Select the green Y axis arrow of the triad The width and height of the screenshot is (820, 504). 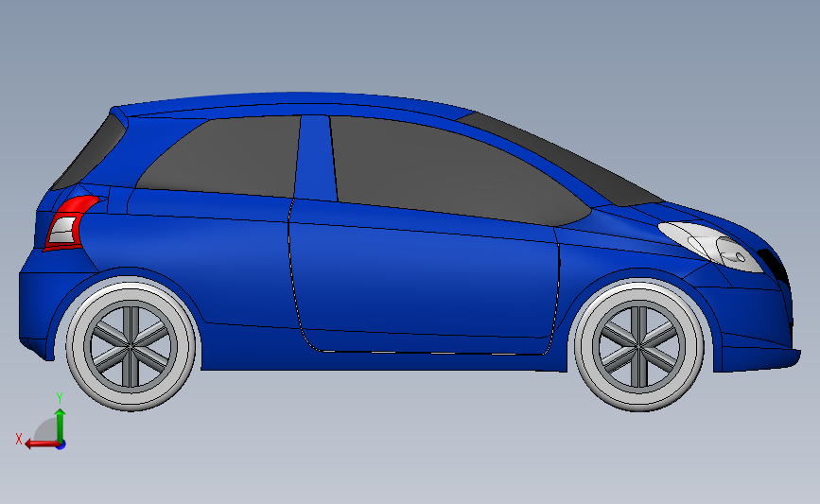pos(61,426)
